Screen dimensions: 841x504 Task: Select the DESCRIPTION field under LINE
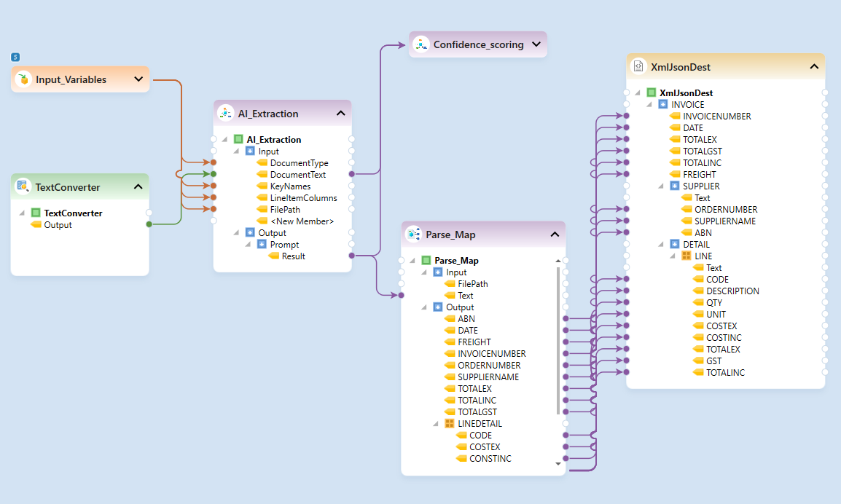(x=732, y=291)
